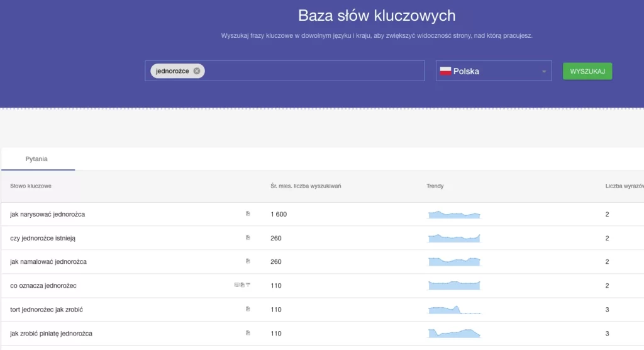This screenshot has height=350, width=644.
Task: Click the leftmost SERP icon for co oznacza jednorożec
Action: tap(236, 285)
